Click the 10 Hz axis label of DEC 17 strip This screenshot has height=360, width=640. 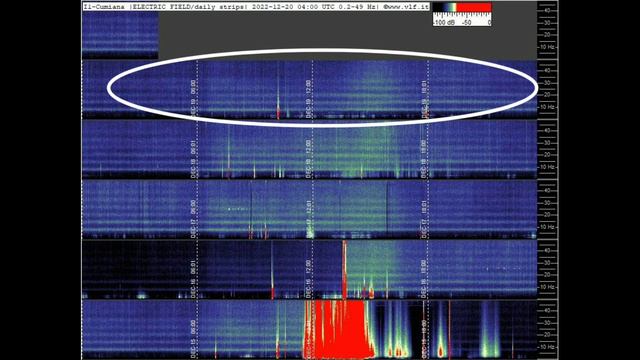coord(547,227)
